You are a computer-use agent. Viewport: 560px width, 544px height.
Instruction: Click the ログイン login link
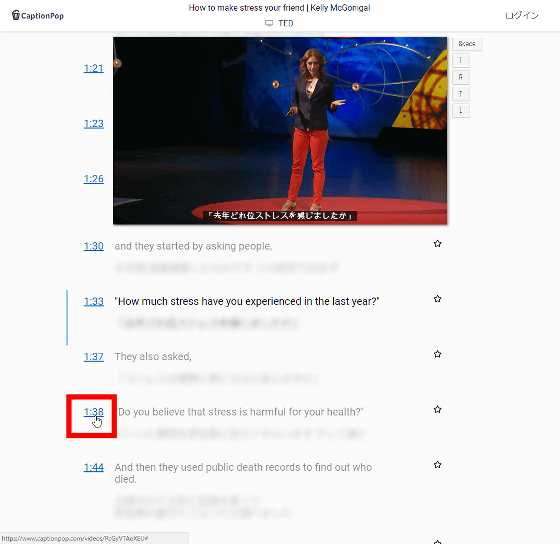(x=522, y=15)
